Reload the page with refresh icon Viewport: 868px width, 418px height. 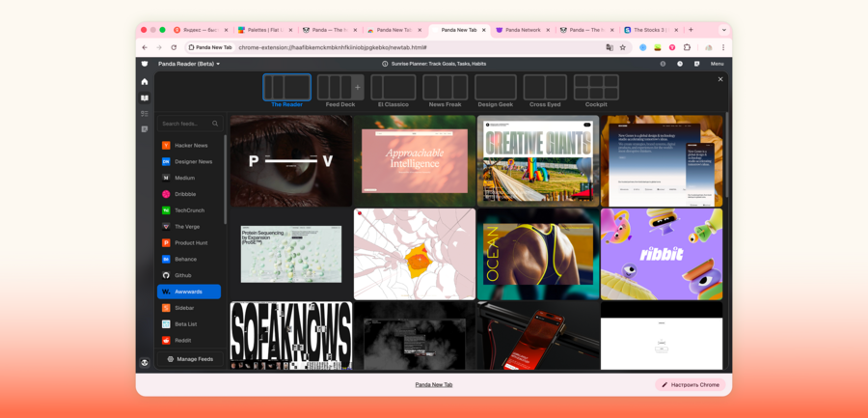(x=174, y=47)
